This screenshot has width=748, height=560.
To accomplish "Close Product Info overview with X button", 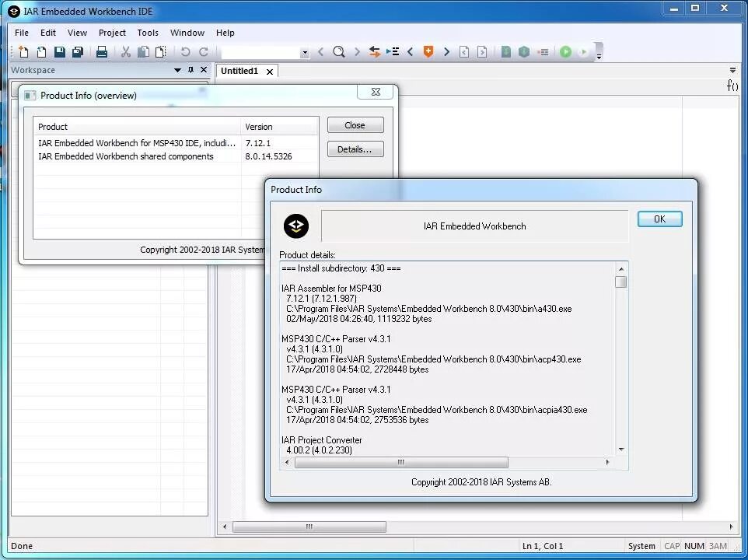I will tap(376, 92).
